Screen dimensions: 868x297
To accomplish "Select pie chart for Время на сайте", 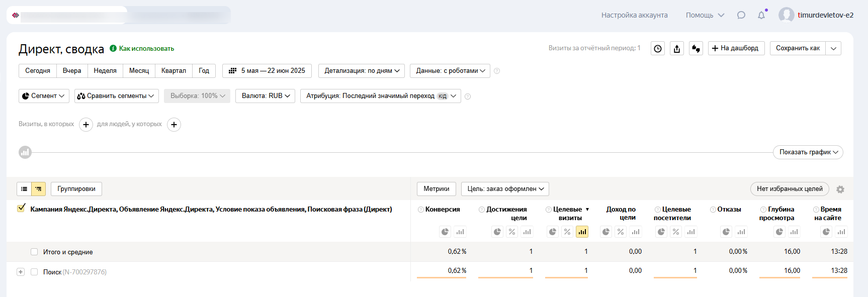I will [x=826, y=232].
